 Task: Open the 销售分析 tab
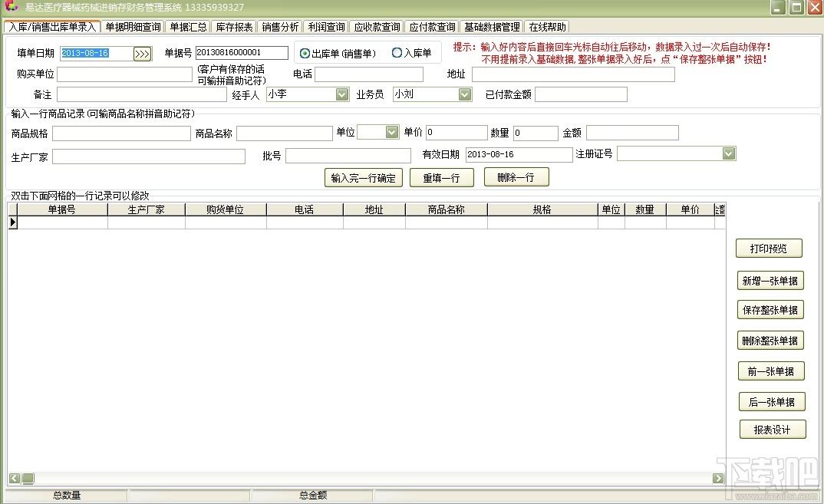point(280,27)
